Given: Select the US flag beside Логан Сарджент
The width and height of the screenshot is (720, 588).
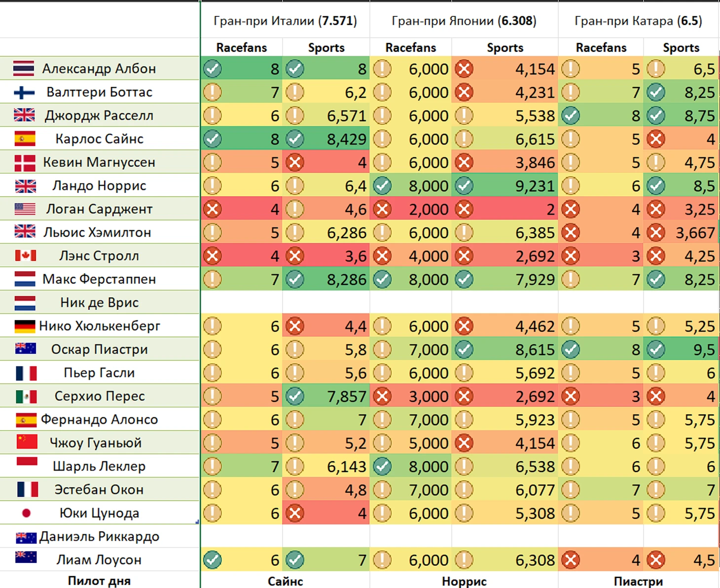Looking at the screenshot, I should tap(25, 209).
